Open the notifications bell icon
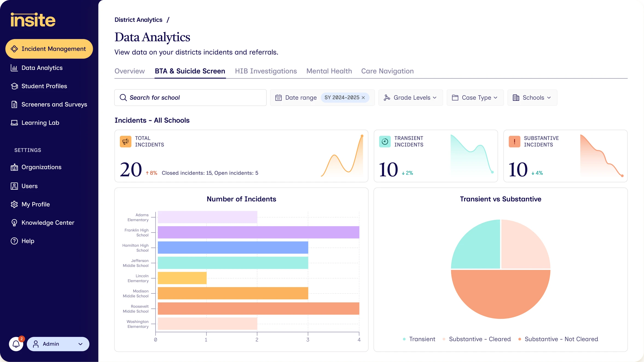Image resolution: width=644 pixels, height=362 pixels. (16, 344)
